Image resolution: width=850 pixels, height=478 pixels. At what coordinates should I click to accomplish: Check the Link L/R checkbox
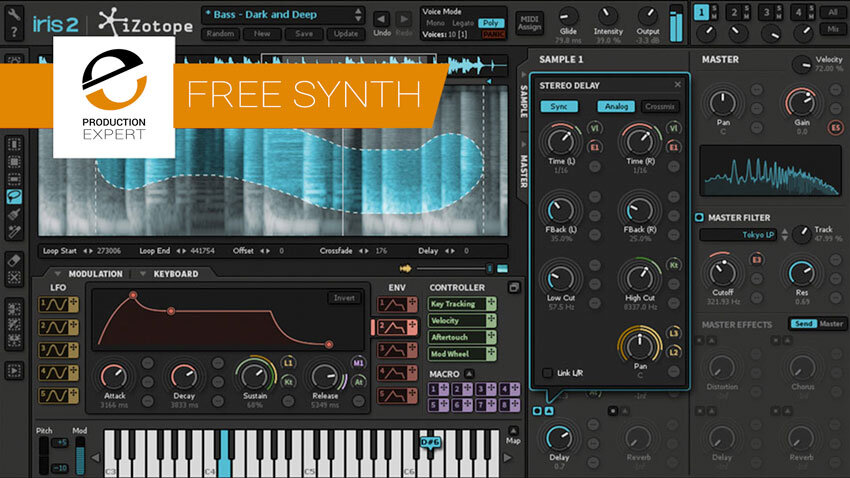click(548, 373)
